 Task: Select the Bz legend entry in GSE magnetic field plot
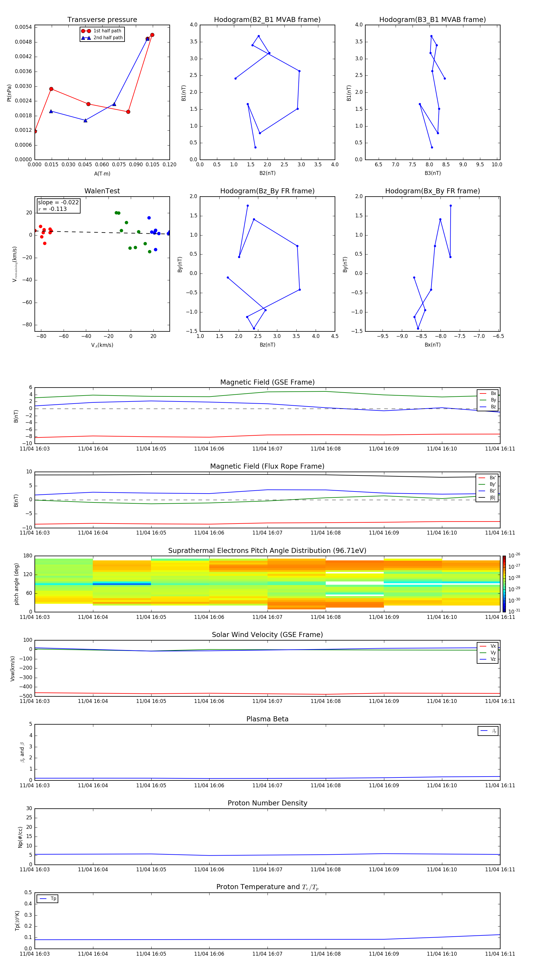tap(488, 407)
